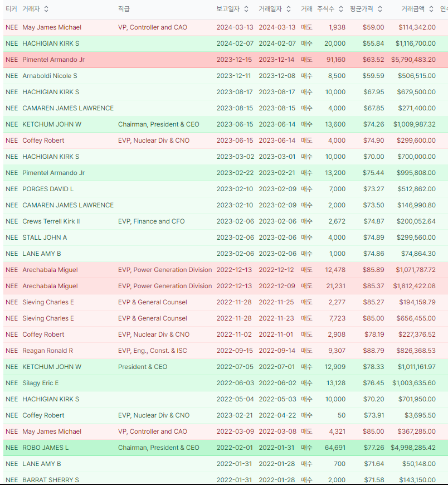
Task: Select LANE AMY B row reported 2022-01-31
Action: coord(226,464)
